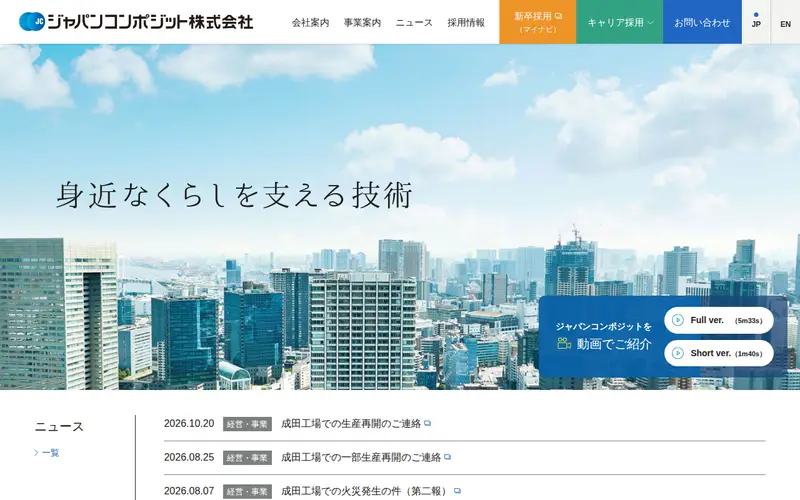The height and width of the screenshot is (500, 800).
Task: Click the ニュース section heading
Action: click(59, 427)
